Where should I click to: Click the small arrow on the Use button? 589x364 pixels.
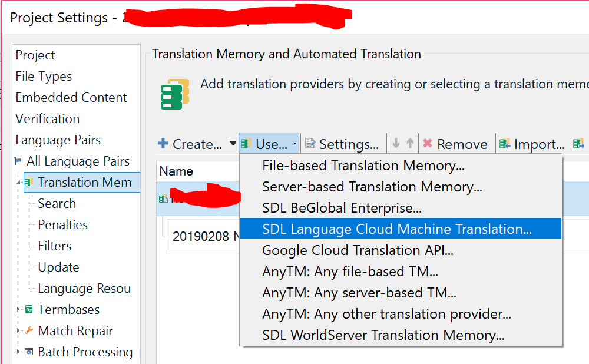tap(295, 144)
